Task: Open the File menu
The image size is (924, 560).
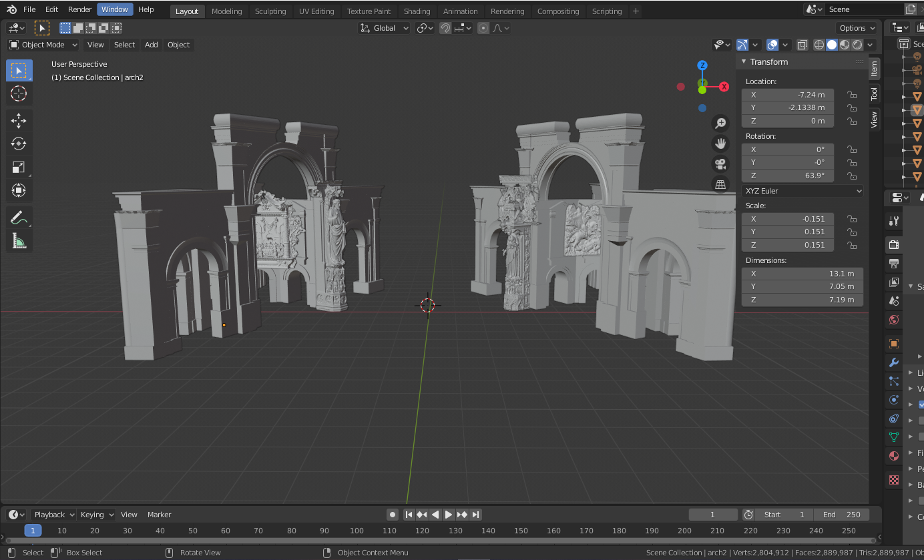Action: click(x=29, y=9)
